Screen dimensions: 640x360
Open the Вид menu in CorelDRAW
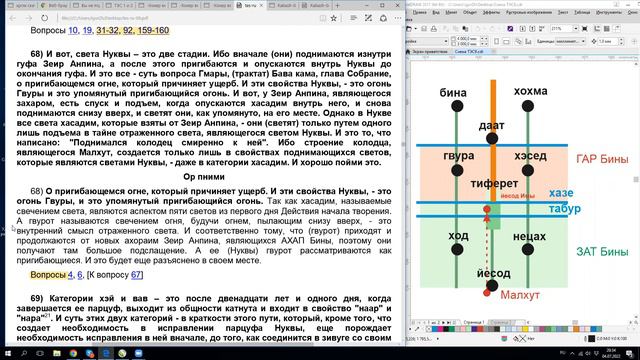pyautogui.click(x=436, y=12)
